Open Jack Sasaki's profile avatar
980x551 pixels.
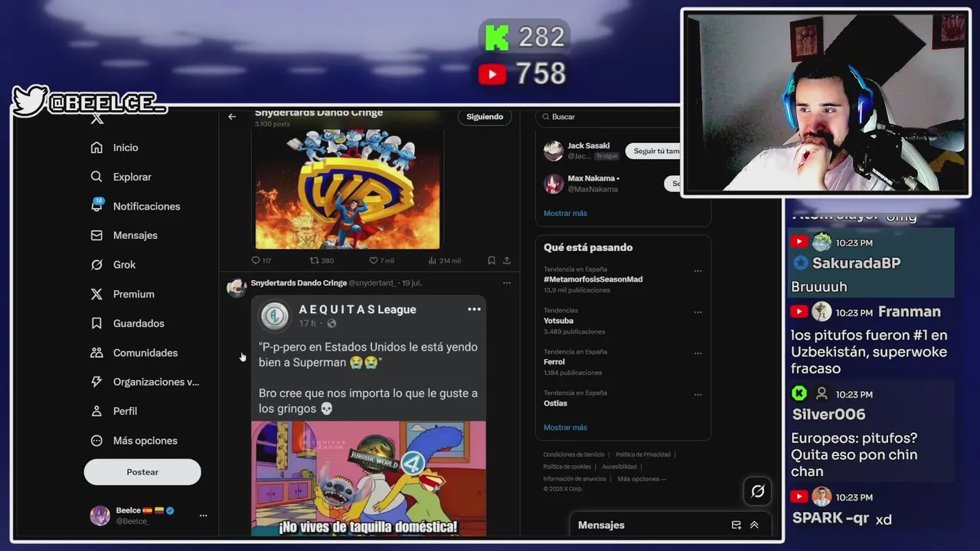[554, 151]
